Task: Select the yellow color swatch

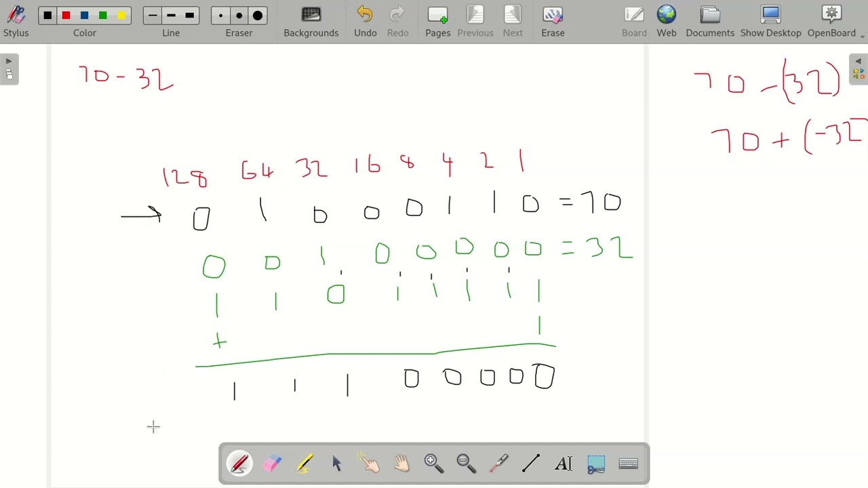Action: (x=122, y=16)
